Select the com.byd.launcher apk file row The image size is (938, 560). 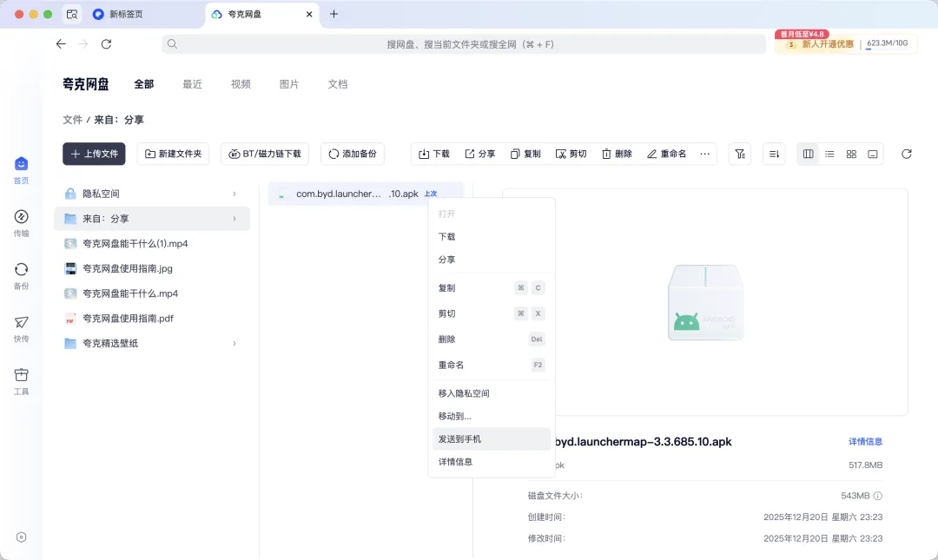(365, 194)
